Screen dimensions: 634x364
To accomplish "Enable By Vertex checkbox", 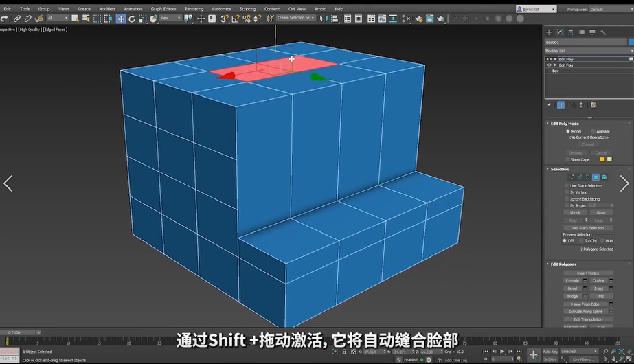I will tap(567, 192).
